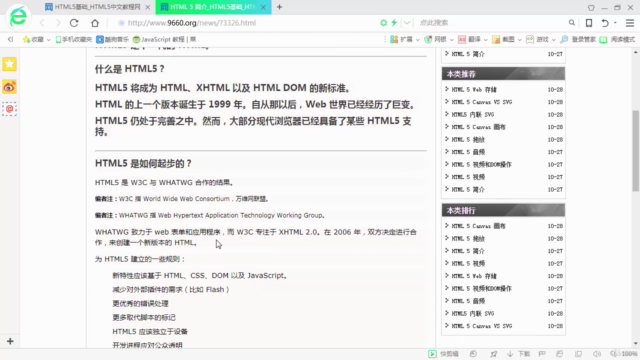The width and height of the screenshot is (640, 360).
Task: Click the 360 browser logo icon
Action: 18,16
